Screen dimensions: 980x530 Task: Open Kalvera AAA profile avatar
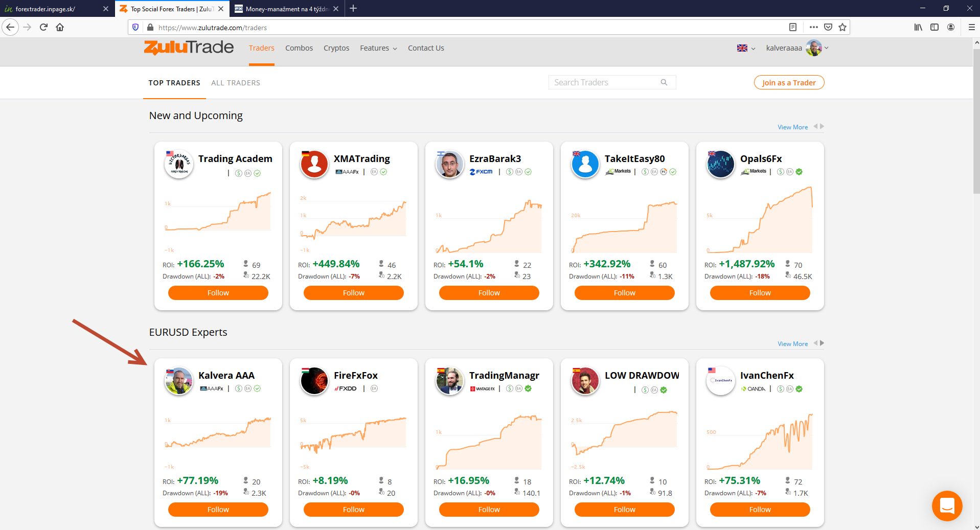(178, 381)
